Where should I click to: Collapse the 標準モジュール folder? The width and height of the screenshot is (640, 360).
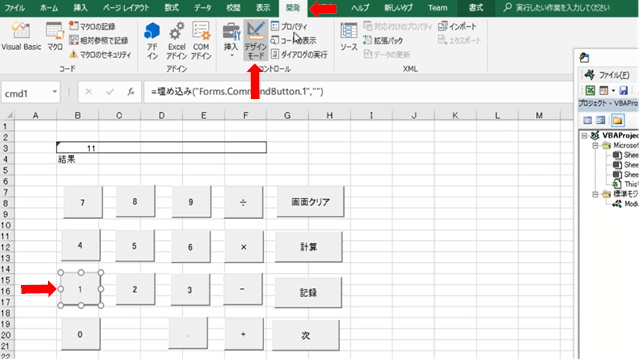coord(595,194)
